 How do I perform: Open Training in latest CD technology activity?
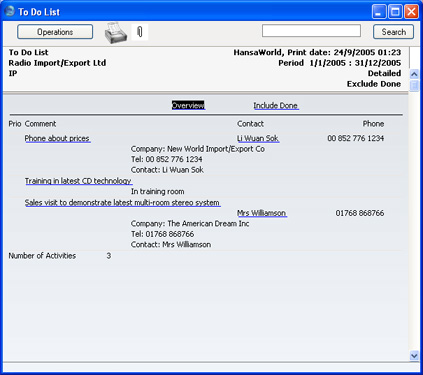(x=78, y=181)
